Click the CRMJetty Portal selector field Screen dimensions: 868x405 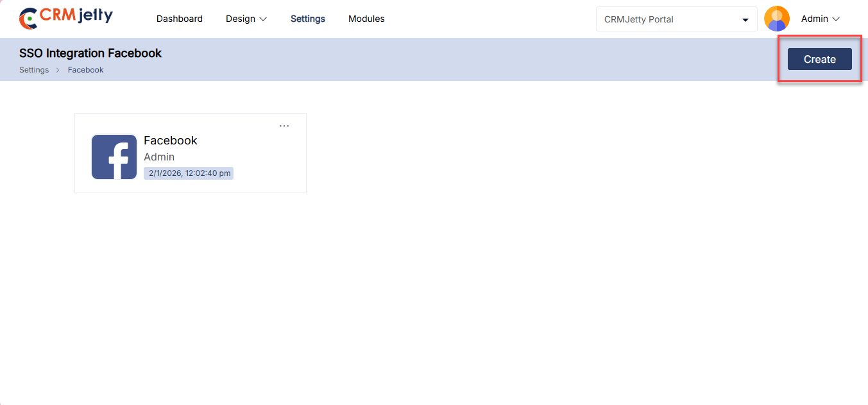click(667, 19)
